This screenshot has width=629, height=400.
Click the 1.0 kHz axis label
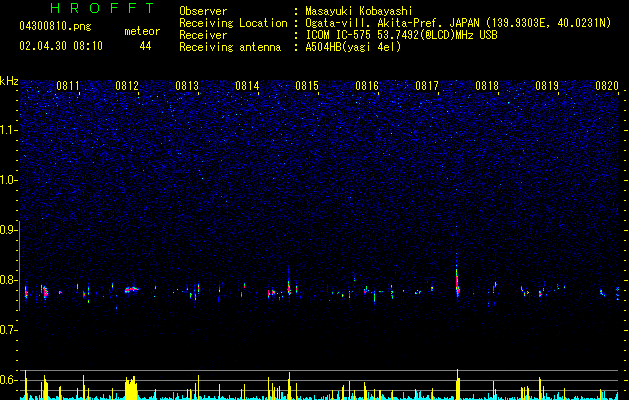[8, 180]
